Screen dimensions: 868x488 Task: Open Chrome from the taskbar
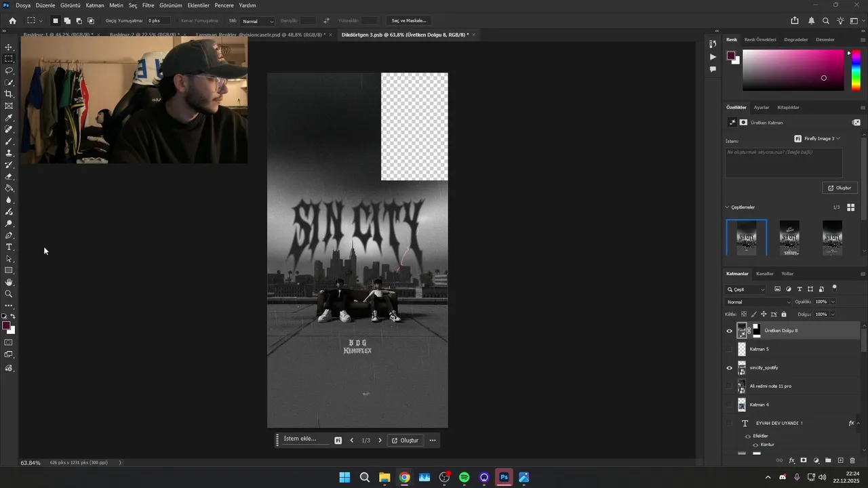click(x=404, y=477)
